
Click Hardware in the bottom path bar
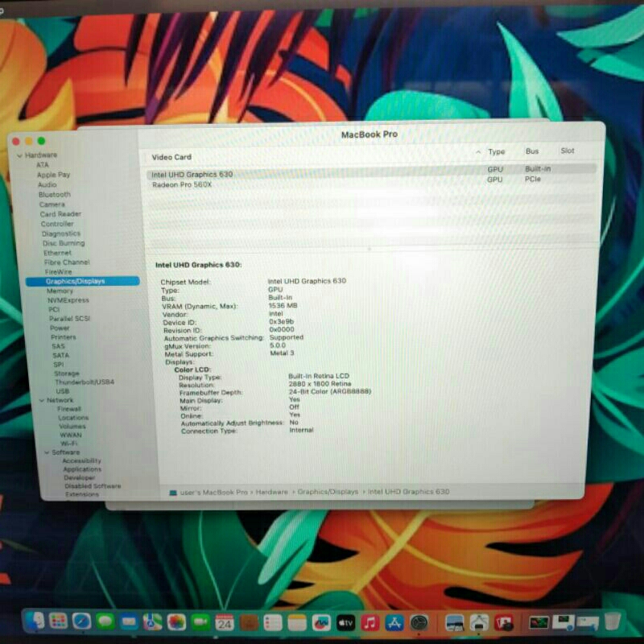tap(273, 491)
